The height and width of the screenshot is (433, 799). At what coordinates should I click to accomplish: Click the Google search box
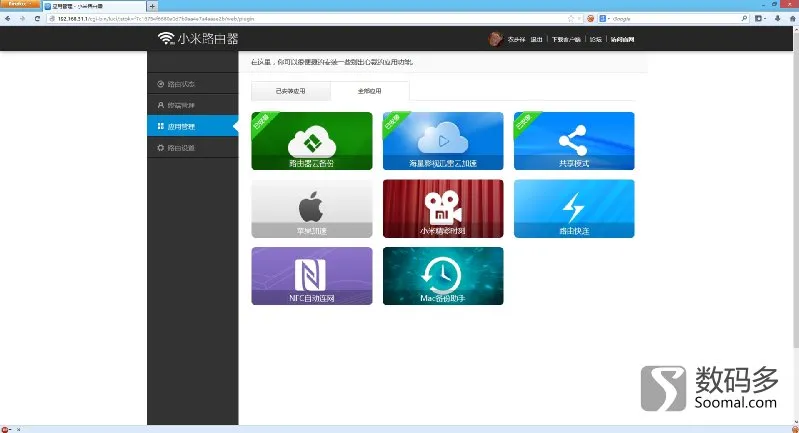[x=676, y=18]
